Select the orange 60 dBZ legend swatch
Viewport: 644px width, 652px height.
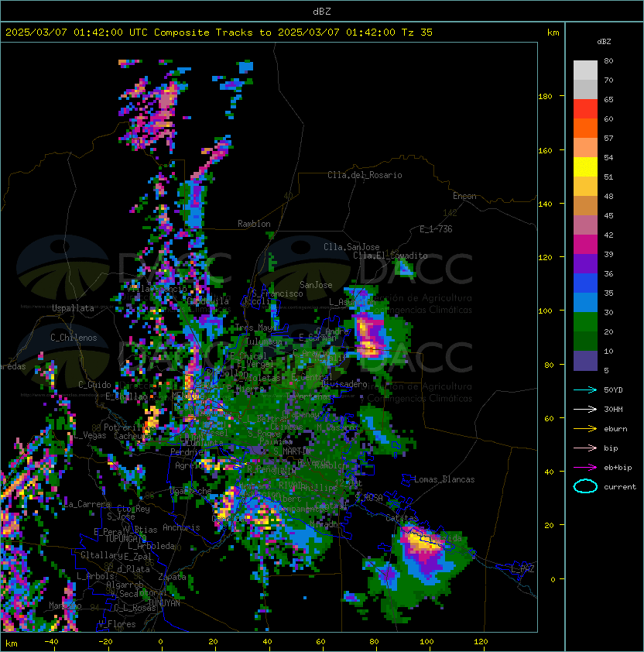coord(585,129)
